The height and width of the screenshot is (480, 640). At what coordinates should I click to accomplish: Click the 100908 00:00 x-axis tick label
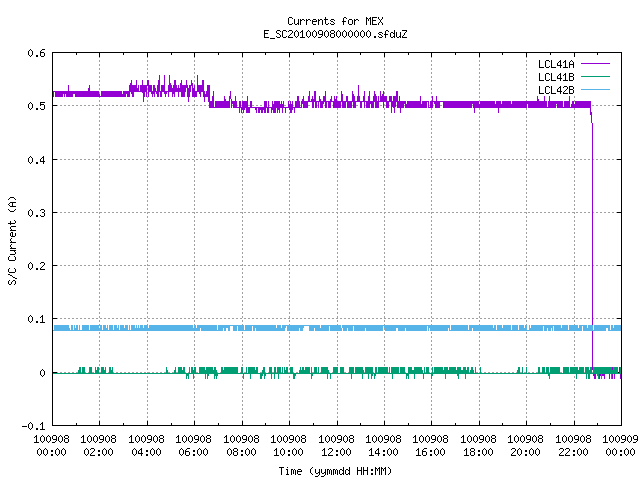click(x=51, y=446)
